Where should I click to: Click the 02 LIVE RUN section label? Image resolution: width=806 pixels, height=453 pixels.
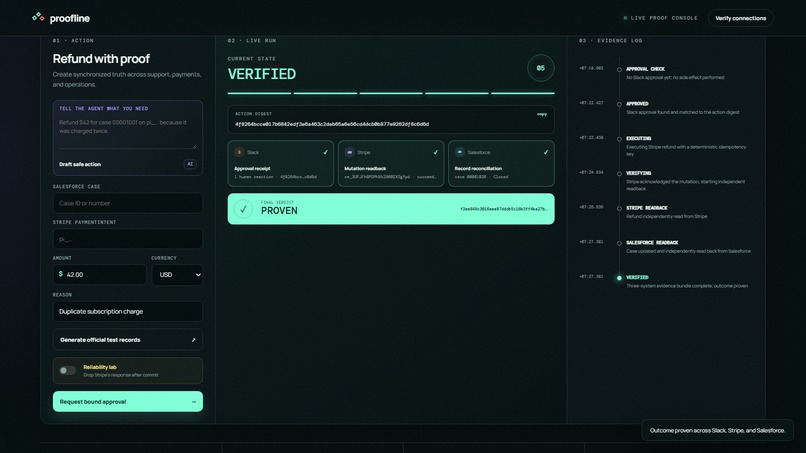pyautogui.click(x=252, y=41)
